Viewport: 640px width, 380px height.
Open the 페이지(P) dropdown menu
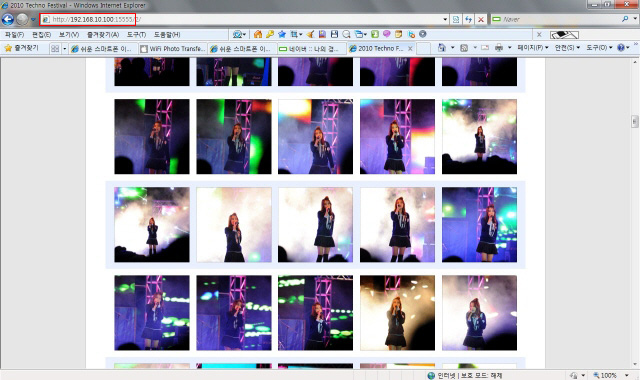[x=533, y=48]
